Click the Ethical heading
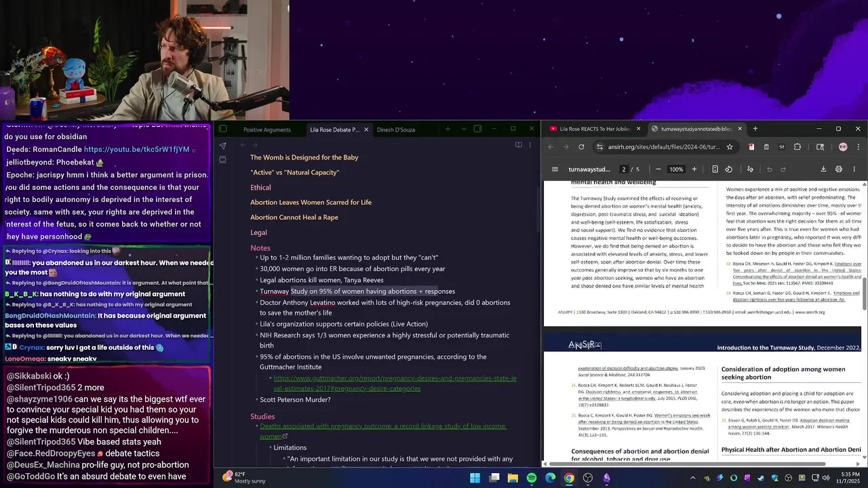Image resolution: width=868 pixels, height=488 pixels. pyautogui.click(x=260, y=187)
